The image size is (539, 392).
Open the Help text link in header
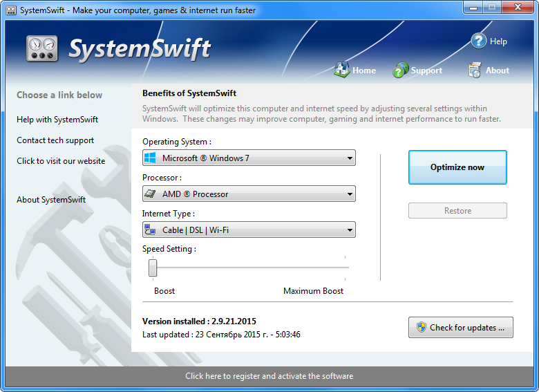498,41
